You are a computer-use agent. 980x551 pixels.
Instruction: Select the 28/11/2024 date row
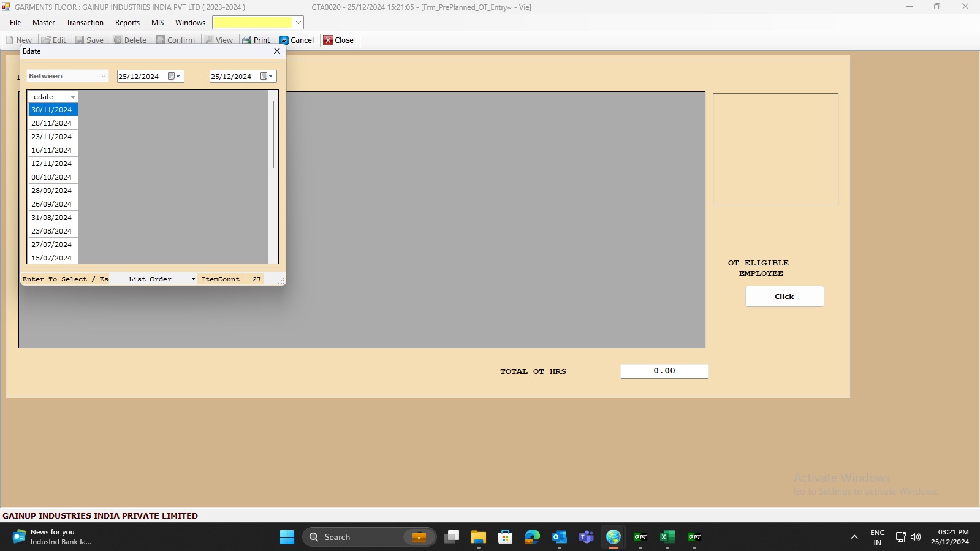(x=52, y=123)
